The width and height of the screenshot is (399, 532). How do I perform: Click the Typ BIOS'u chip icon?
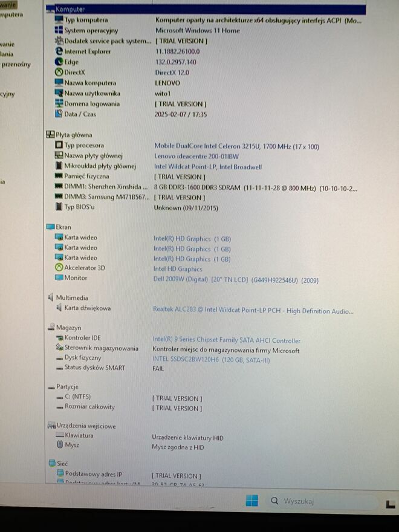pyautogui.click(x=59, y=207)
